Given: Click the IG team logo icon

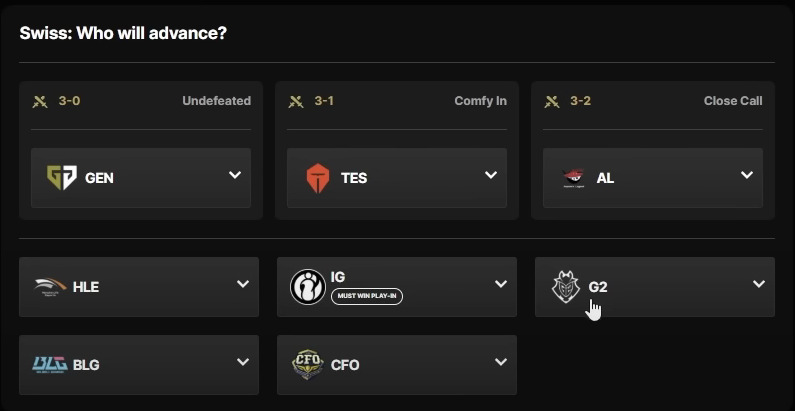Looking at the screenshot, I should (x=307, y=287).
